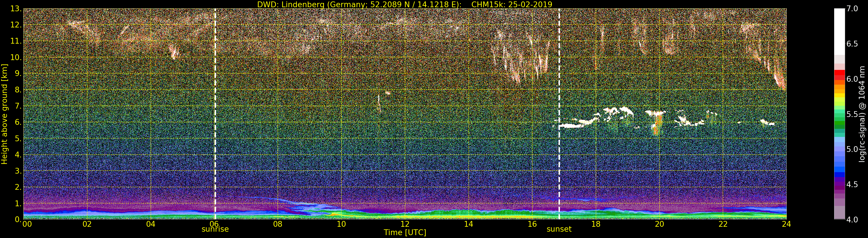Click the colorbar tick label "6.5"

(x=852, y=44)
